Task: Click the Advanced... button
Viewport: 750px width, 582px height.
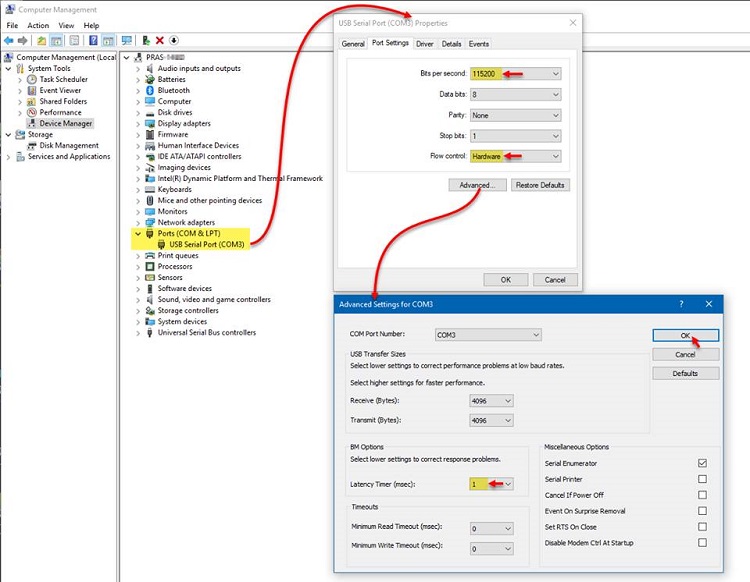Action: (477, 185)
